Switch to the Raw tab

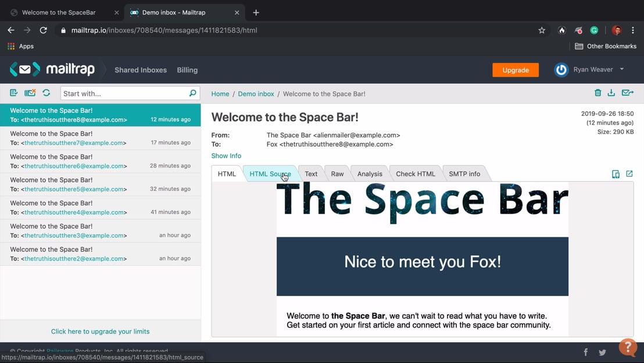[x=337, y=173]
